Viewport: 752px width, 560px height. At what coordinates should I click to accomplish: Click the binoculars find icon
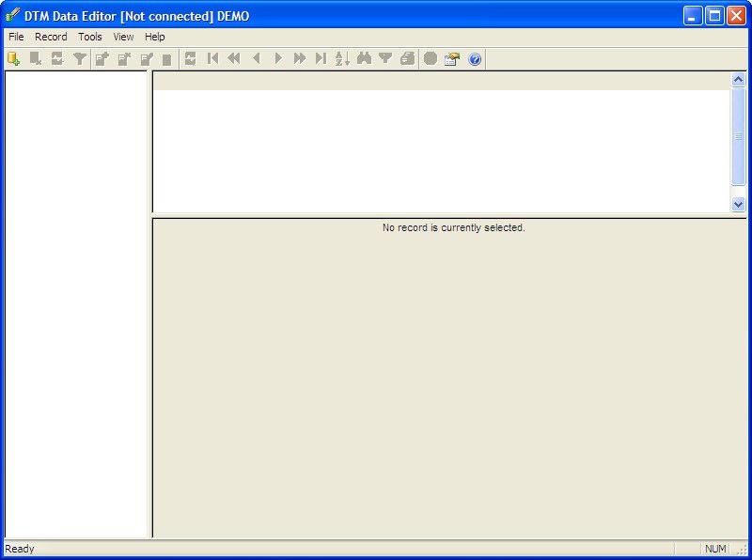(364, 59)
